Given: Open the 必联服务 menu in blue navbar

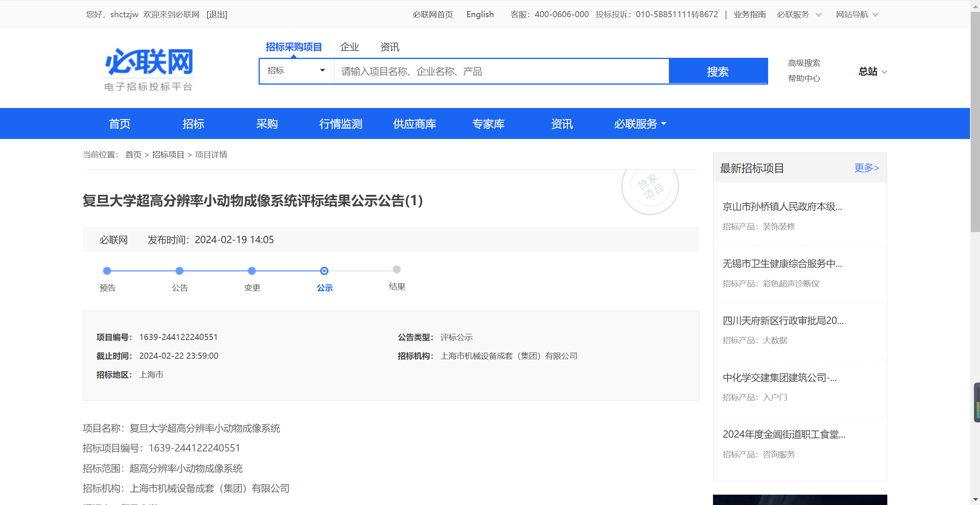Looking at the screenshot, I should click(x=640, y=124).
